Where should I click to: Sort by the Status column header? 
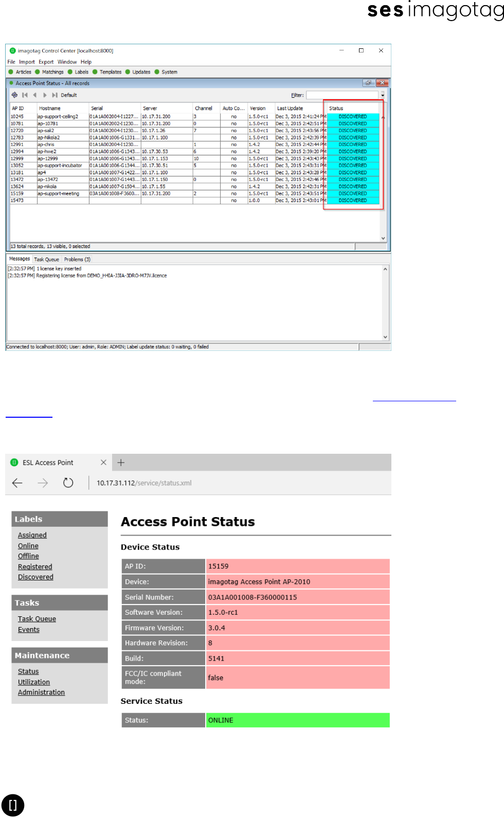point(353,109)
